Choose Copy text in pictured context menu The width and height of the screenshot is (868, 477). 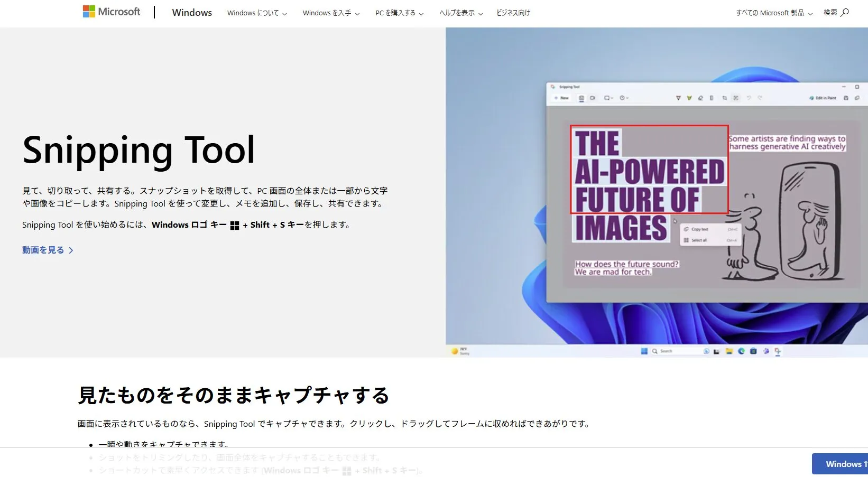(x=710, y=229)
